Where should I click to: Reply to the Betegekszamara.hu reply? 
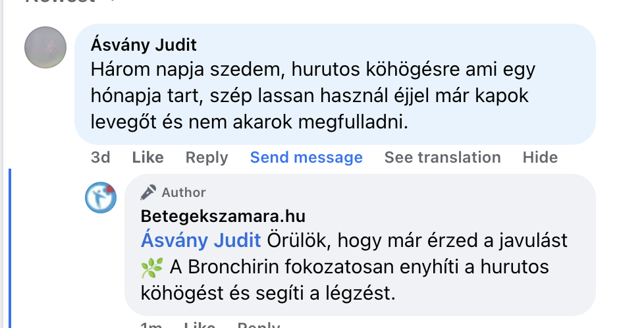tap(258, 325)
